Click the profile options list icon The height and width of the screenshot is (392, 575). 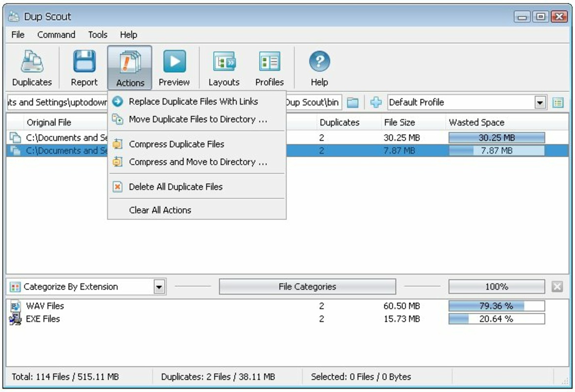pos(558,103)
